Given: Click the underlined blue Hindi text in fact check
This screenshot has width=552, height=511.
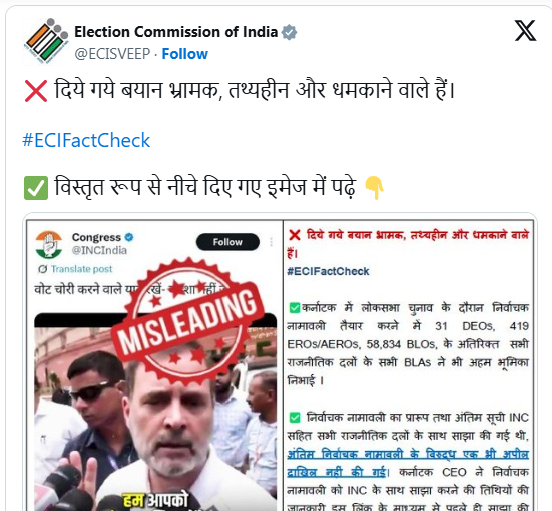Looking at the screenshot, I should click(408, 463).
